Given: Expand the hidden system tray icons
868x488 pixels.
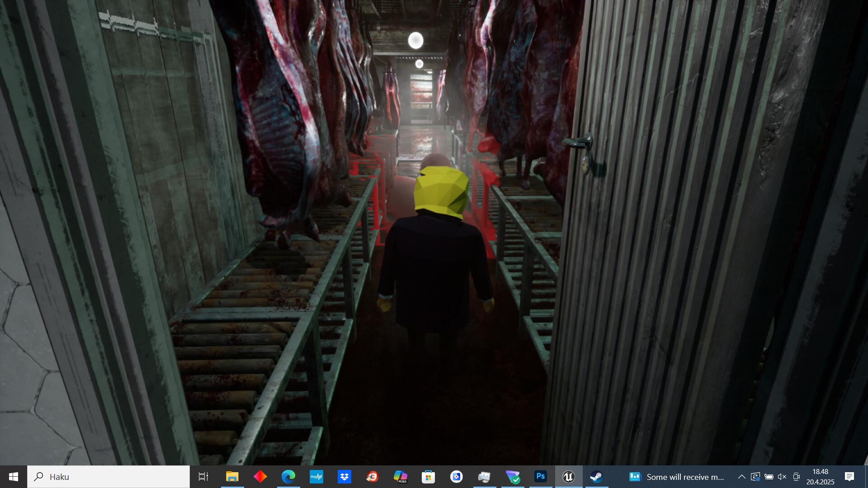Looking at the screenshot, I should 742,477.
